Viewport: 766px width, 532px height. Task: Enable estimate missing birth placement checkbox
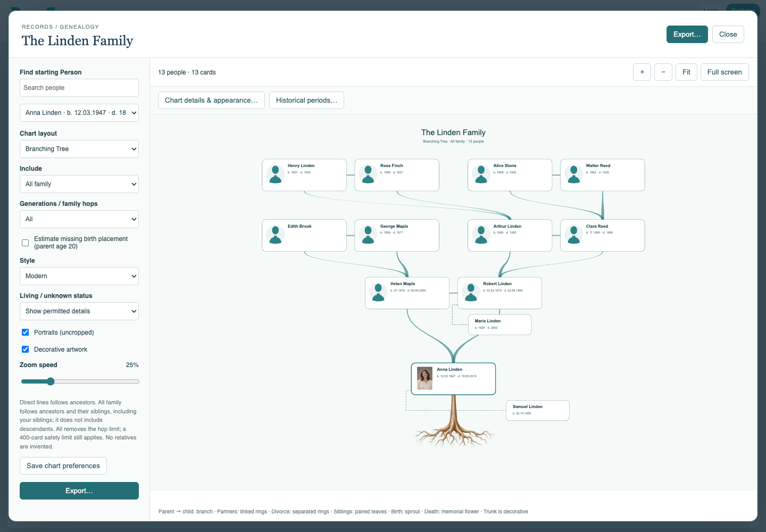click(25, 243)
